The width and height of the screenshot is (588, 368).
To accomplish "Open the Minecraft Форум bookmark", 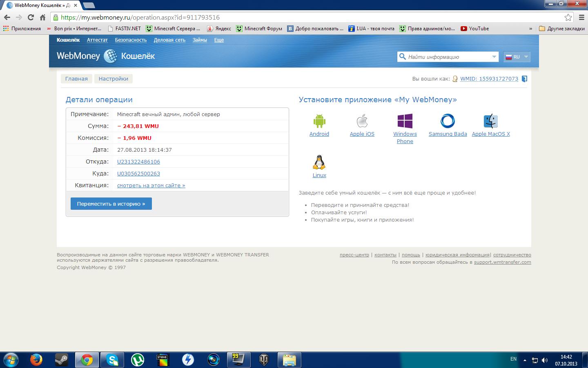I will [259, 29].
